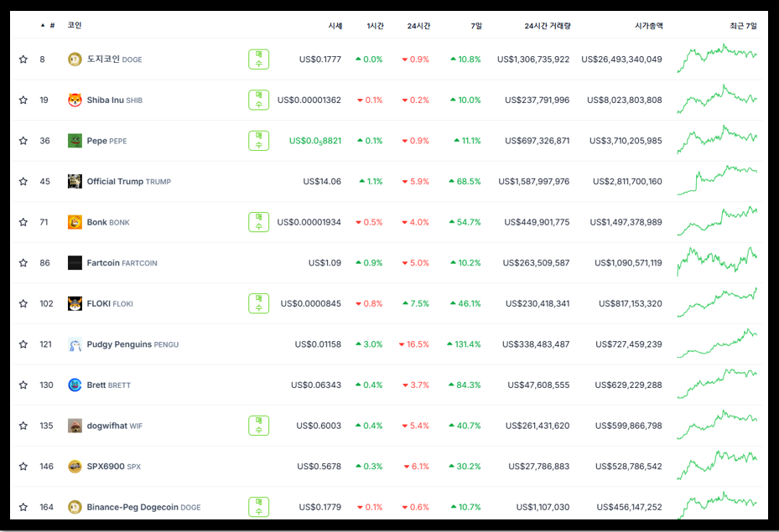Open the dogwifhat logo

tap(75, 426)
